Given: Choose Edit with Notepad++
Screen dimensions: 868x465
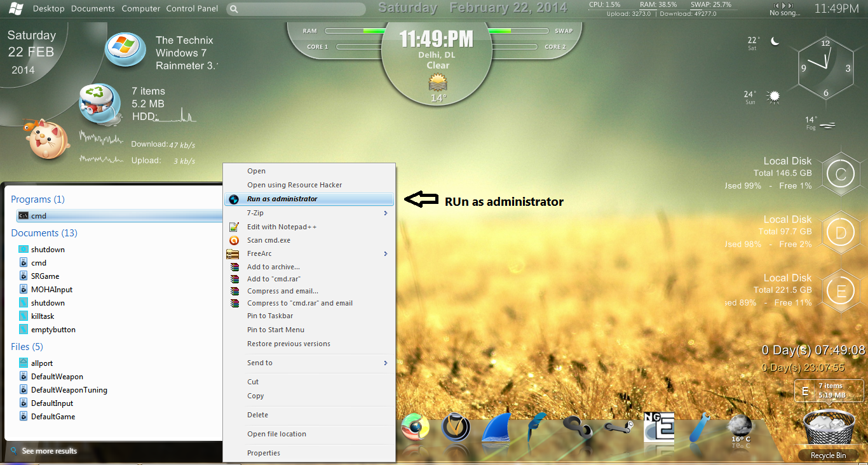Looking at the screenshot, I should coord(309,227).
